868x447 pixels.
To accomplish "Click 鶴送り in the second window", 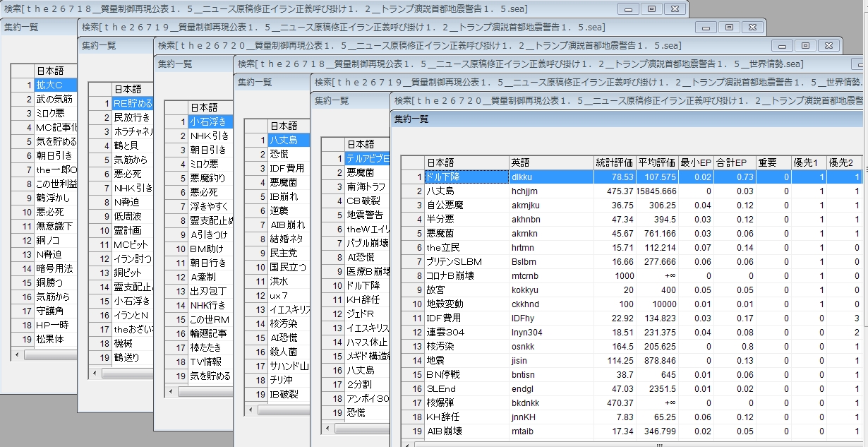I will (132, 357).
